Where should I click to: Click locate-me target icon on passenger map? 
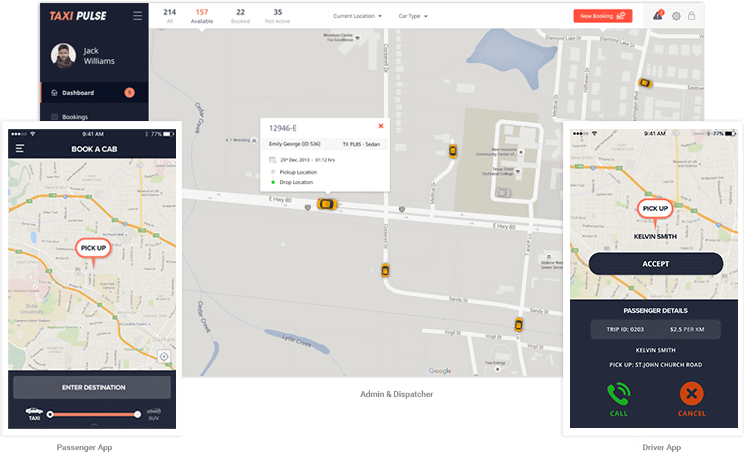click(164, 356)
